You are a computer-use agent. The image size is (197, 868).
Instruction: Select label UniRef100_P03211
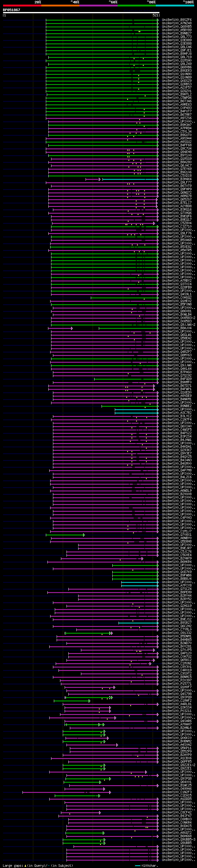click(x=177, y=711)
